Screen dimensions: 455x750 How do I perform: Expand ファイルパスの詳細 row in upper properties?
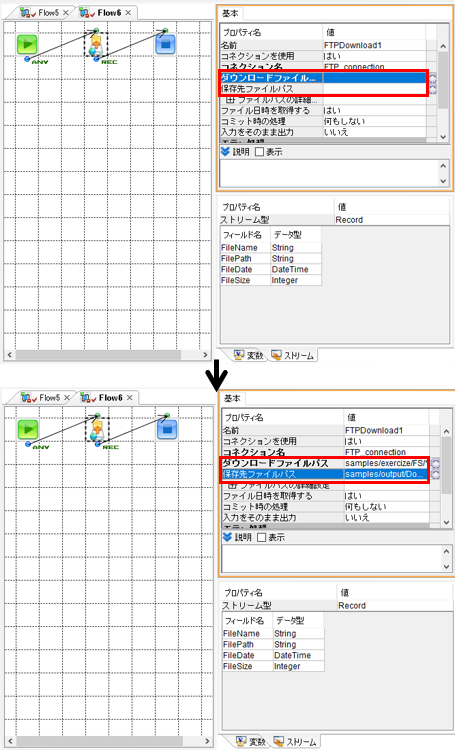tap(230, 100)
